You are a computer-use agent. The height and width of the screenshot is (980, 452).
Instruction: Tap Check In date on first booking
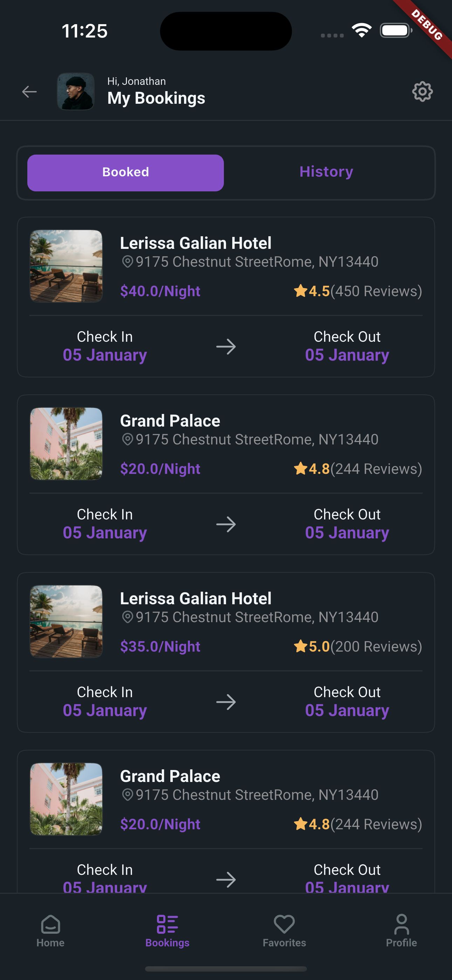pyautogui.click(x=105, y=355)
